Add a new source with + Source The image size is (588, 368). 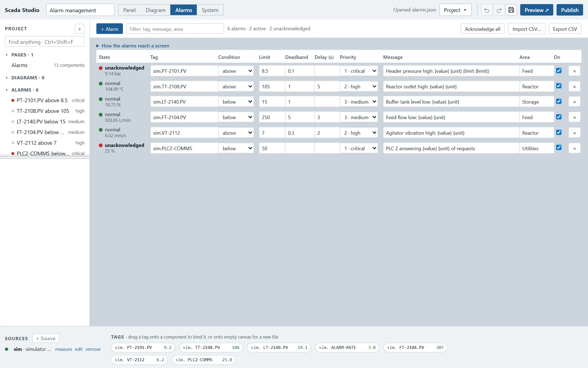pyautogui.click(x=46, y=338)
